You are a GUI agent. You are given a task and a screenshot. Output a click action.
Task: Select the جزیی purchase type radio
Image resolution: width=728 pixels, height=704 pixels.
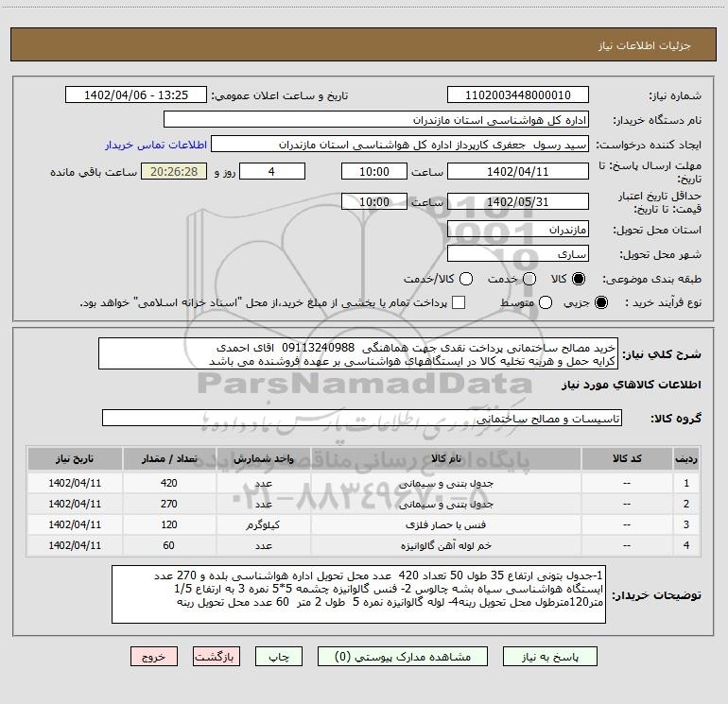[600, 302]
